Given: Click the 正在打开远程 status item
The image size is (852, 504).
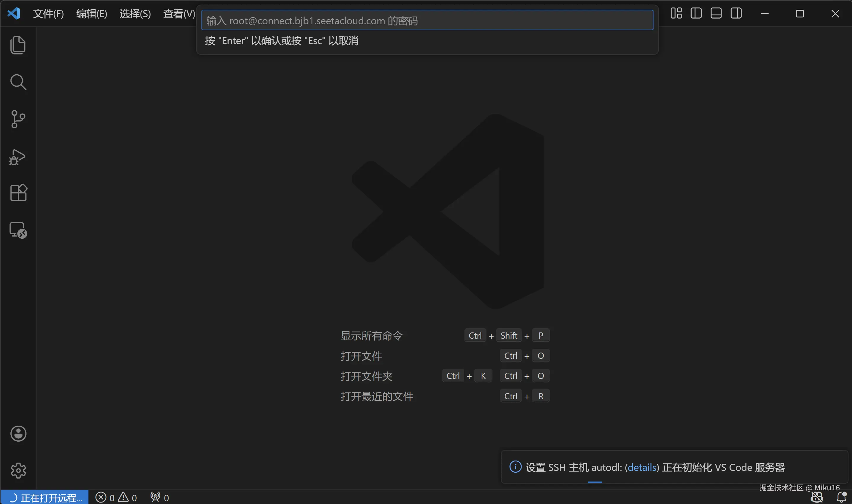Looking at the screenshot, I should click(x=44, y=497).
